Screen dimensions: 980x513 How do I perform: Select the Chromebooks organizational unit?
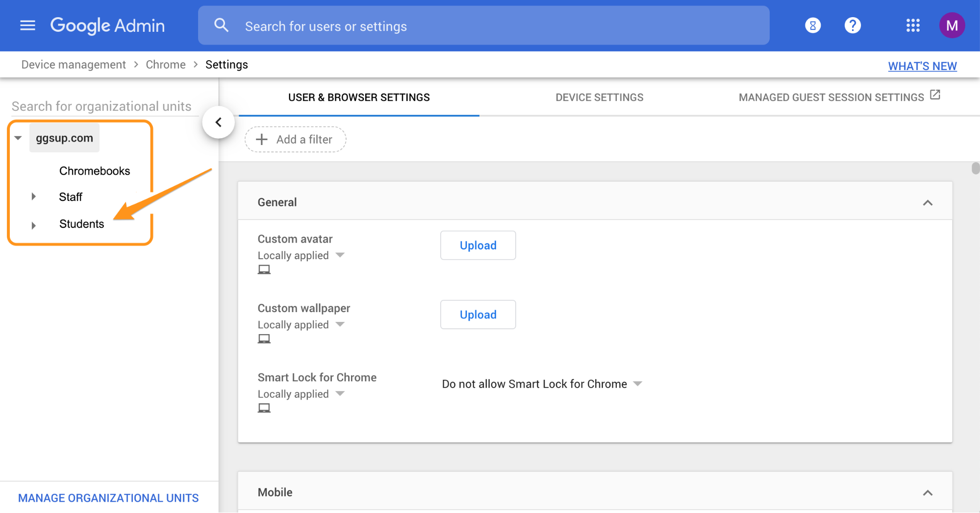click(x=95, y=171)
